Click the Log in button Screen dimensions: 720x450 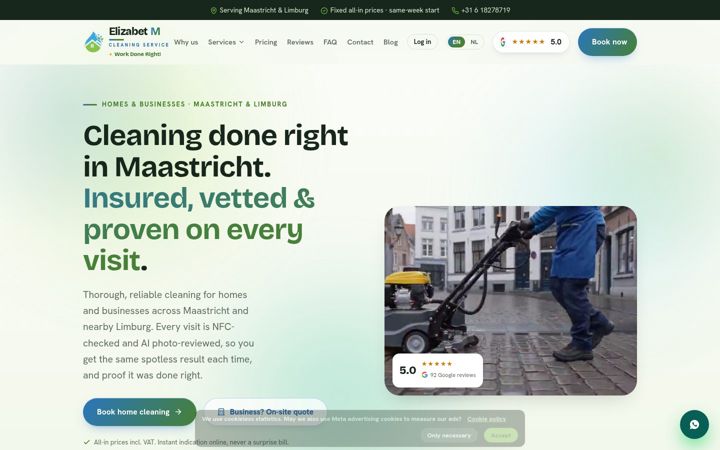point(422,42)
